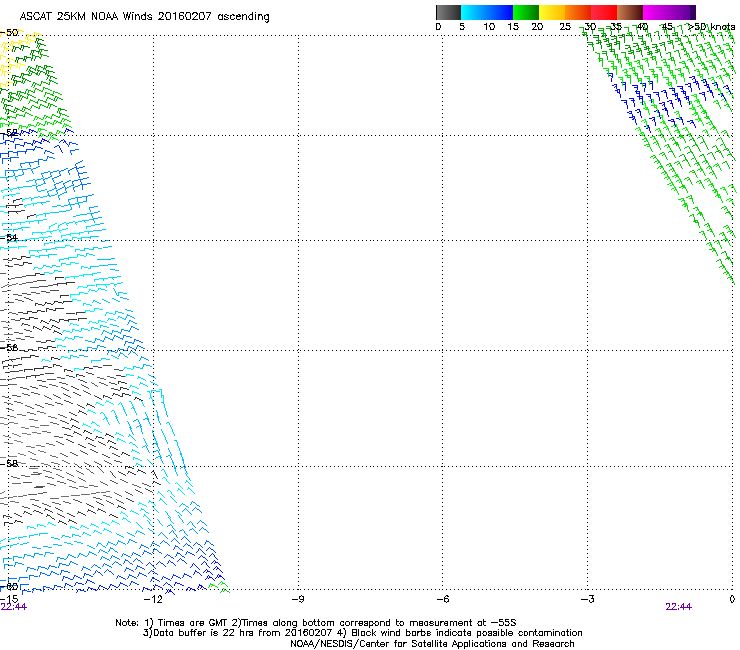Click the '-58' latitude axis label
Screen dimensions: 740x650
click(x=9, y=464)
